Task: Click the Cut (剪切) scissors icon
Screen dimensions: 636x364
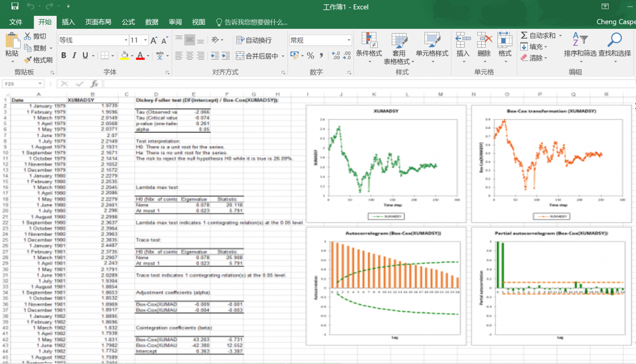Action: pyautogui.click(x=28, y=37)
